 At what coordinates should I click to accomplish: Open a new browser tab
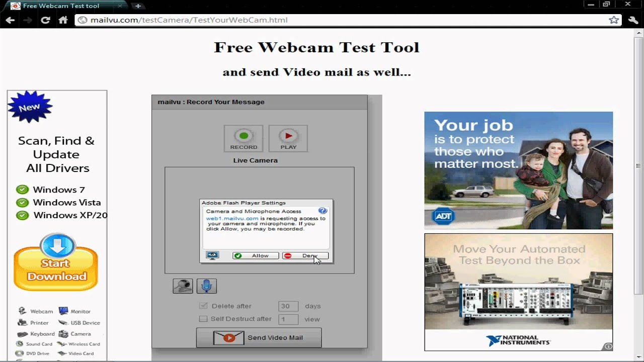click(x=138, y=6)
